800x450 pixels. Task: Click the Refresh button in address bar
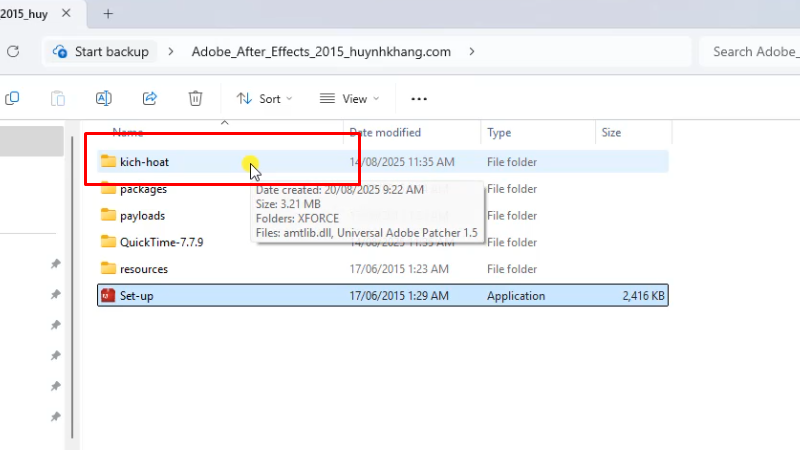[13, 52]
